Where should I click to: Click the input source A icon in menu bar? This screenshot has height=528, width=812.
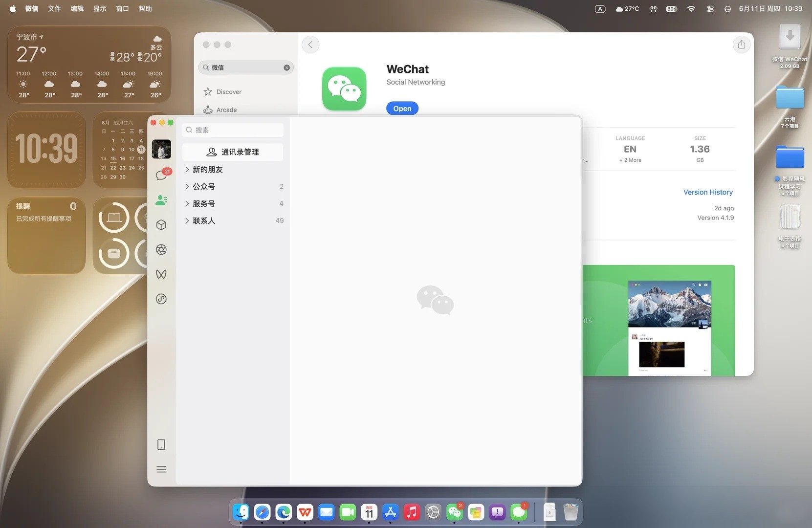tap(600, 9)
